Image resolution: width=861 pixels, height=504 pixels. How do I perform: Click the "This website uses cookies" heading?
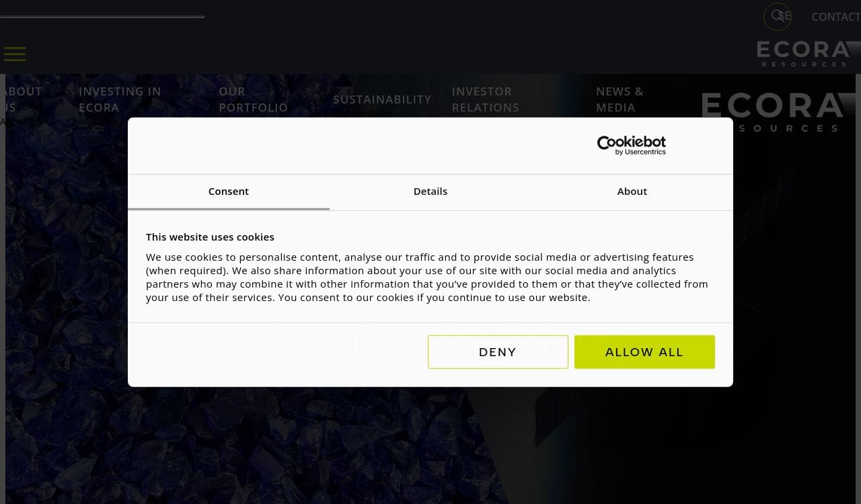point(210,237)
